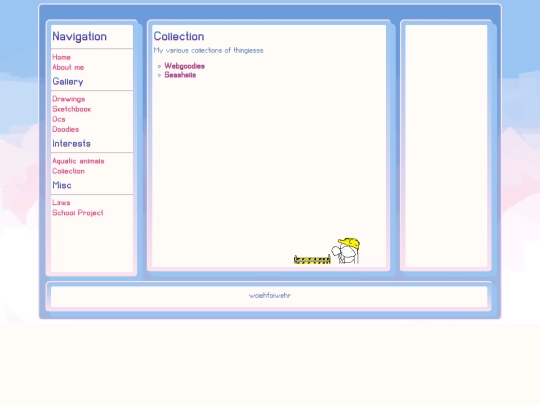This screenshot has width=540, height=405.
Task: Click the Collection link in sidebar
Action: (69, 171)
